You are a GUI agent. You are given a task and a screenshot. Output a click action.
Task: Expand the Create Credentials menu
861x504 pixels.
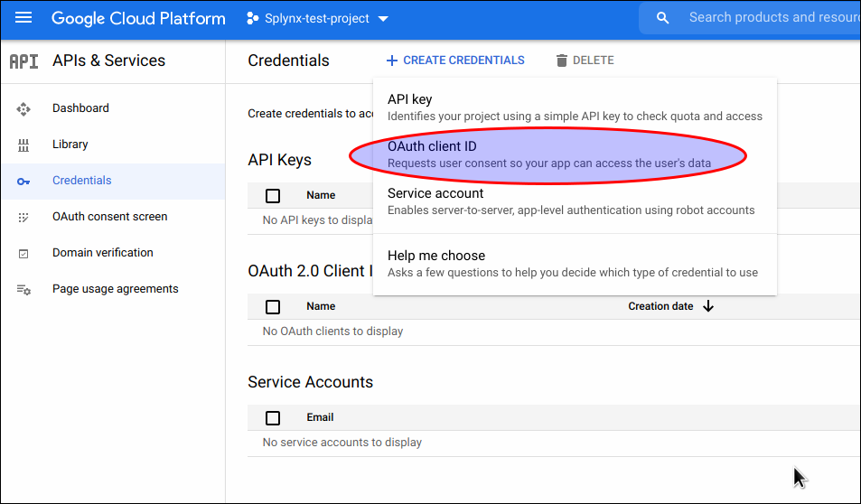(x=455, y=61)
